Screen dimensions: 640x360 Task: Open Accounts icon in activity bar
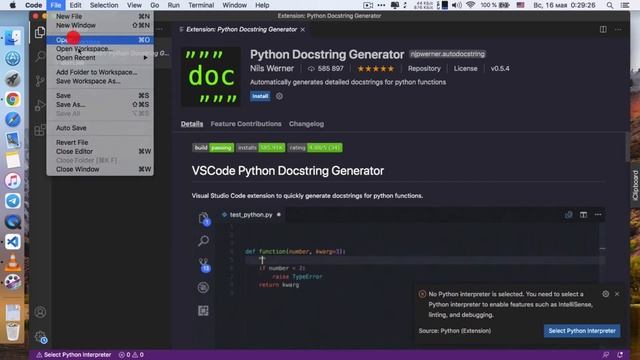click(40, 312)
